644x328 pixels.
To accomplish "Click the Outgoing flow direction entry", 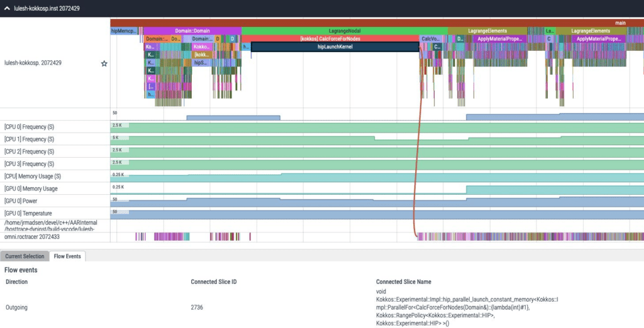I will coord(16,307).
